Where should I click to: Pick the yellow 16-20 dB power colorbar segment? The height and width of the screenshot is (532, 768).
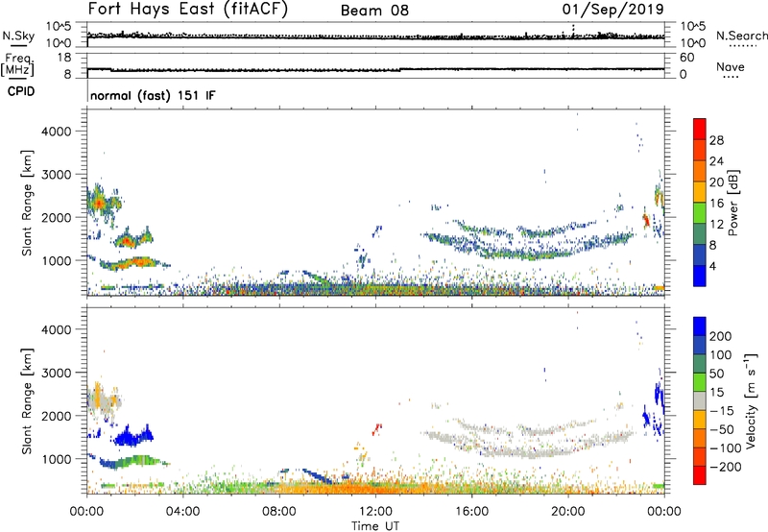tap(700, 192)
